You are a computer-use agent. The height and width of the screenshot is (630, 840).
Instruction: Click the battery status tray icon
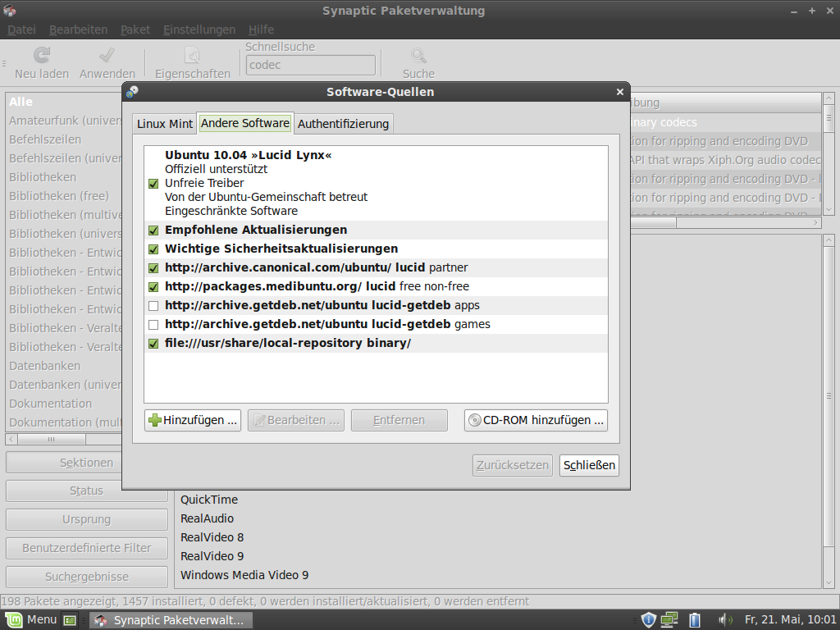(694, 619)
